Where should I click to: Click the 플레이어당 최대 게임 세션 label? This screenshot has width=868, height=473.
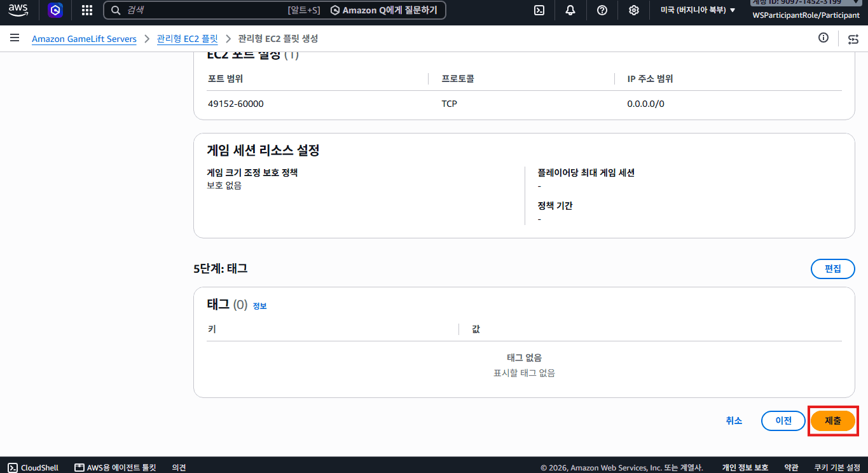click(586, 172)
